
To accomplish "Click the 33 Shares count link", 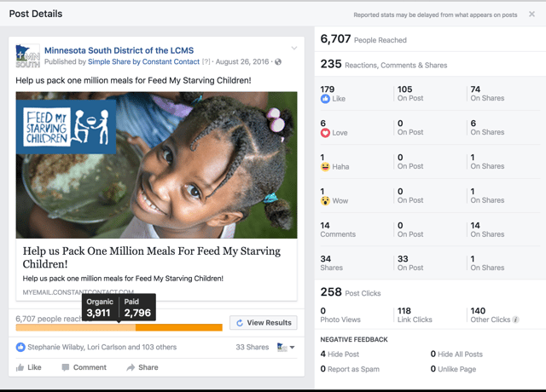I will (x=253, y=347).
